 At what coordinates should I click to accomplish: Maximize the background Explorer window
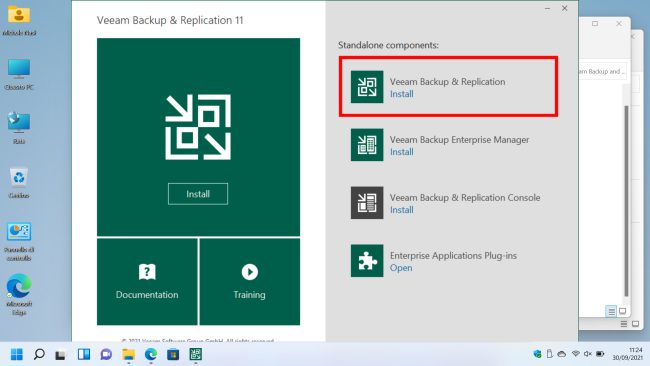coord(595,24)
